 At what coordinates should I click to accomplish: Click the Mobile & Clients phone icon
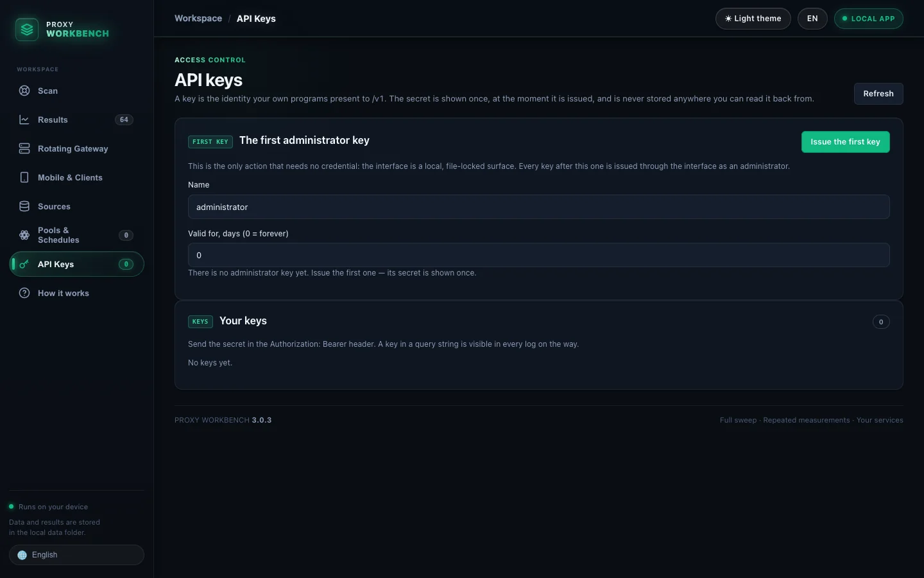pyautogui.click(x=24, y=177)
